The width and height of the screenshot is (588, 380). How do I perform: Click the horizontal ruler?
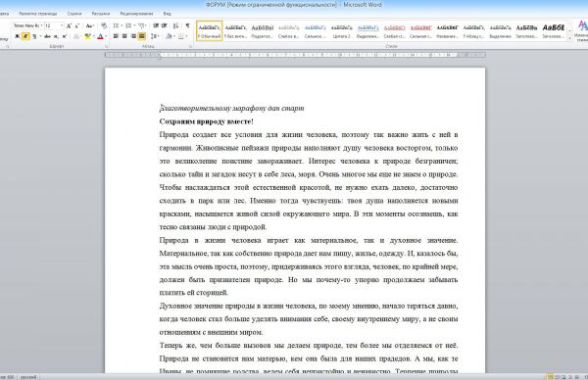tap(295, 55)
